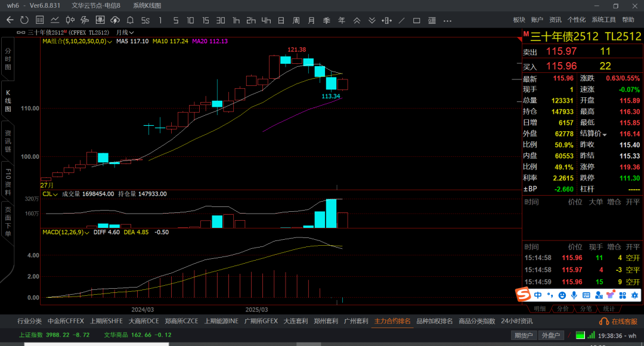Click the 外盘户 button
The height and width of the screenshot is (346, 644).
pyautogui.click(x=551, y=335)
